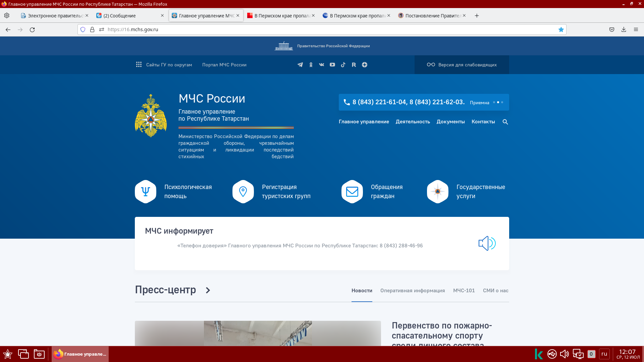Open Портал МЧС России link
Viewport: 644px width, 362px height.
click(224, 65)
